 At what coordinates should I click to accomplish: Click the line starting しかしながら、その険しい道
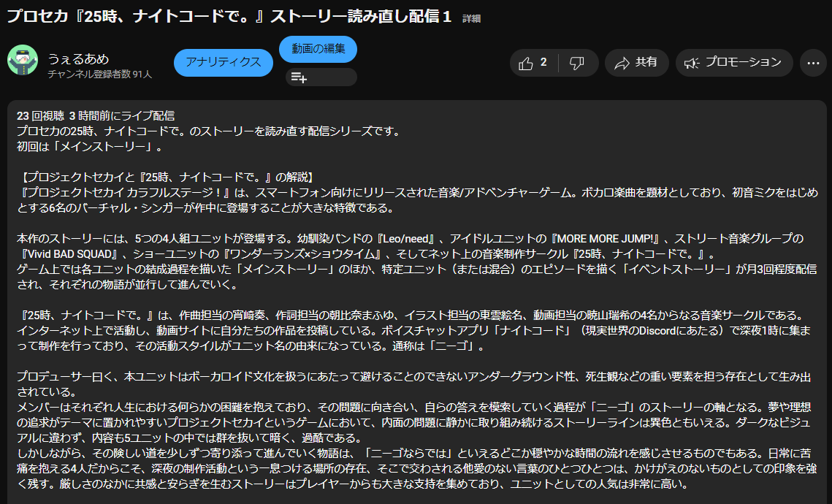coord(414,454)
